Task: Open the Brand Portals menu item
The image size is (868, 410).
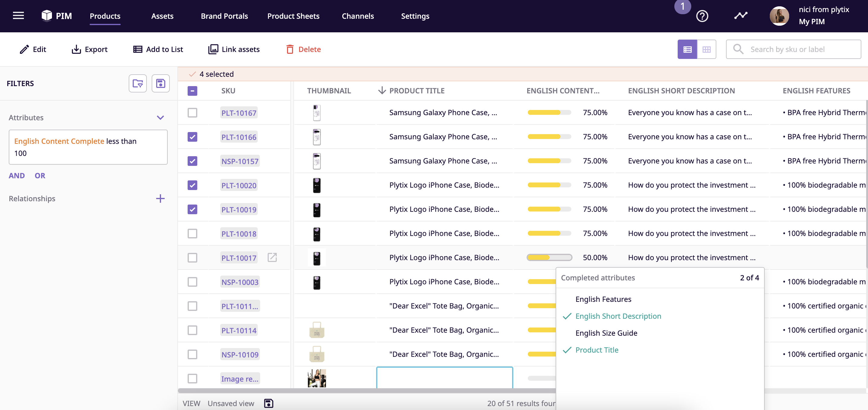Action: click(x=224, y=16)
